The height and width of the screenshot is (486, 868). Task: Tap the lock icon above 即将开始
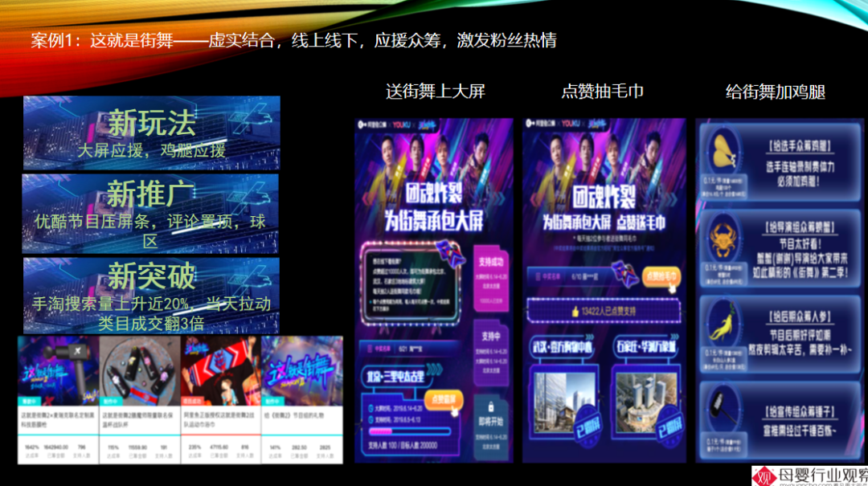pyautogui.click(x=490, y=406)
